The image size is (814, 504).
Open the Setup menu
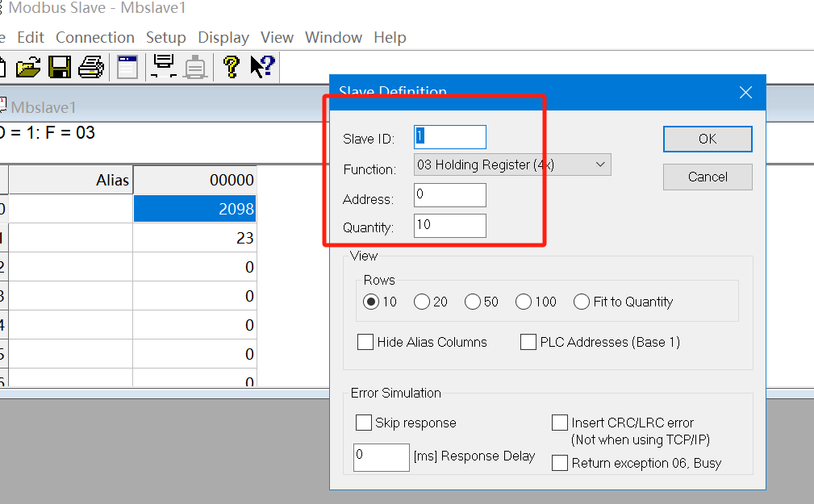[165, 38]
